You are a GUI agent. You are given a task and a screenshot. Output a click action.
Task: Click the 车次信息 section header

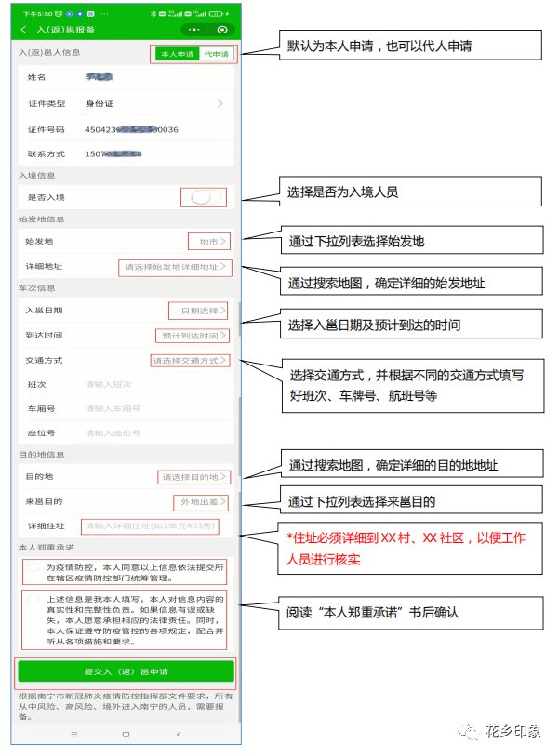tap(36, 288)
